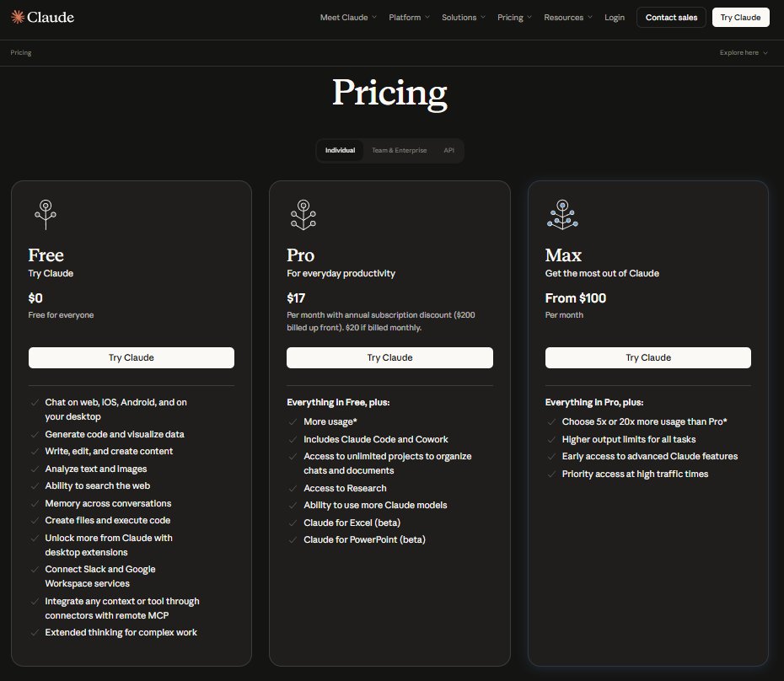The width and height of the screenshot is (784, 681).
Task: Click checkmark beside 'Higher output limits for all tasks'
Action: coord(551,439)
